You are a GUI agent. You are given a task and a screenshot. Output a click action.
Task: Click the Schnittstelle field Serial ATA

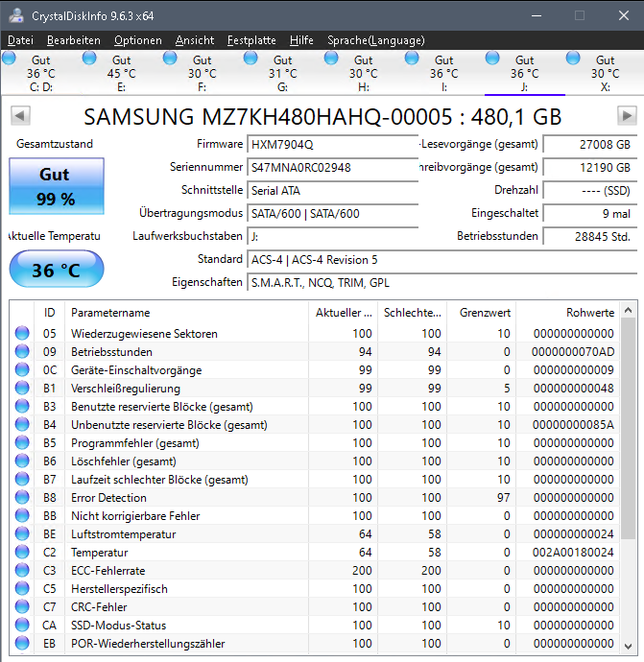coord(332,191)
